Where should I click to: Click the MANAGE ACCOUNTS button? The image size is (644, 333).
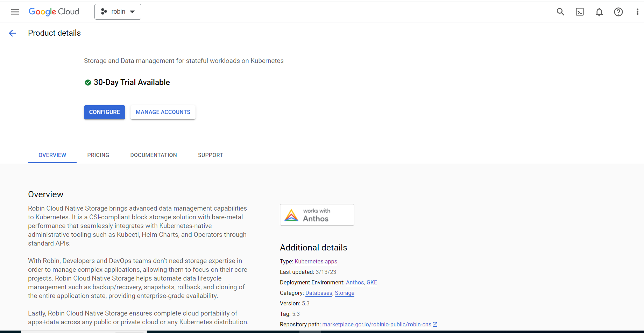[163, 112]
